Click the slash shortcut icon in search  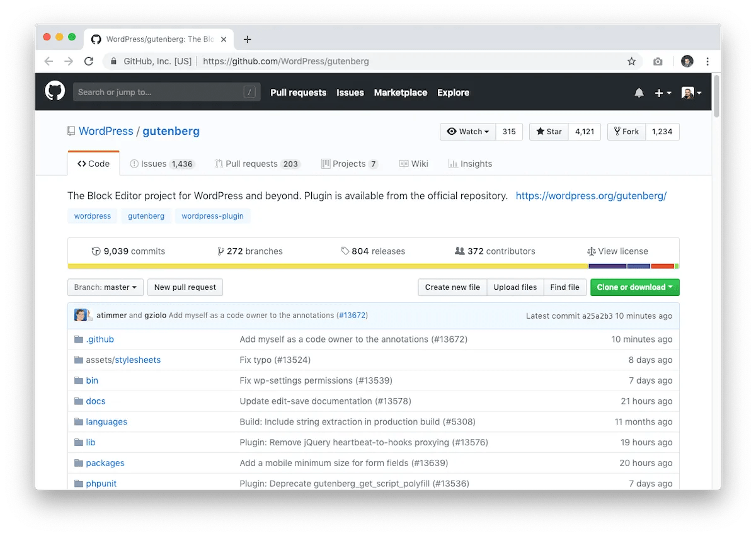tap(249, 92)
